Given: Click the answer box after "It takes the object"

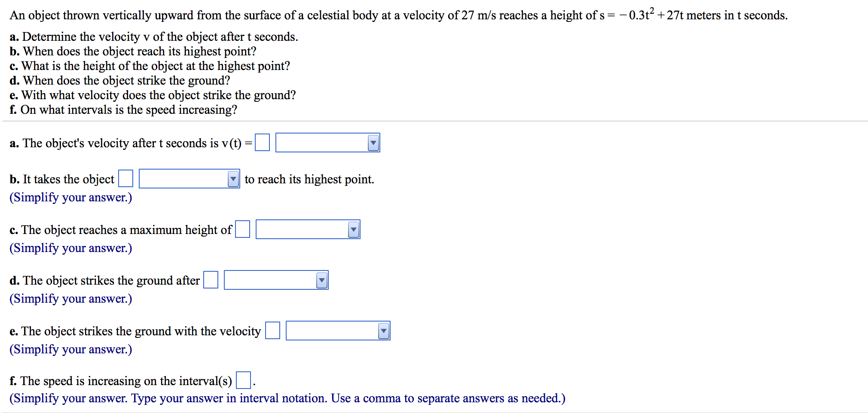Looking at the screenshot, I should coord(125,179).
